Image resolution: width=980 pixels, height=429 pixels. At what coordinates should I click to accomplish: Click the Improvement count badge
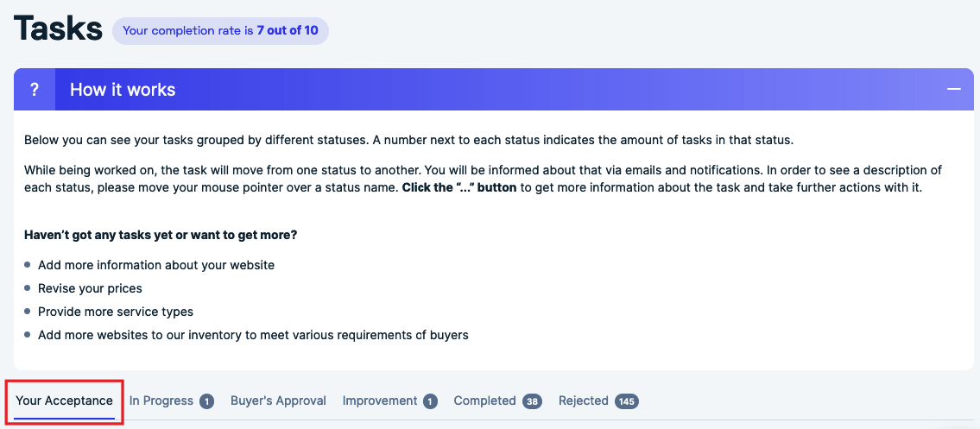430,401
